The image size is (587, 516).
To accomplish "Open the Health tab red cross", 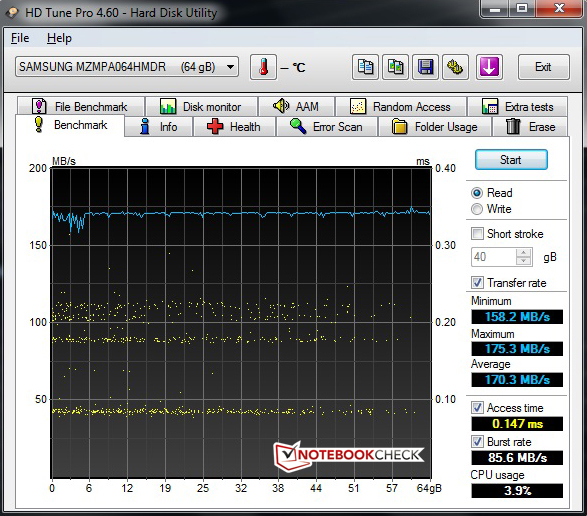I will [x=234, y=127].
